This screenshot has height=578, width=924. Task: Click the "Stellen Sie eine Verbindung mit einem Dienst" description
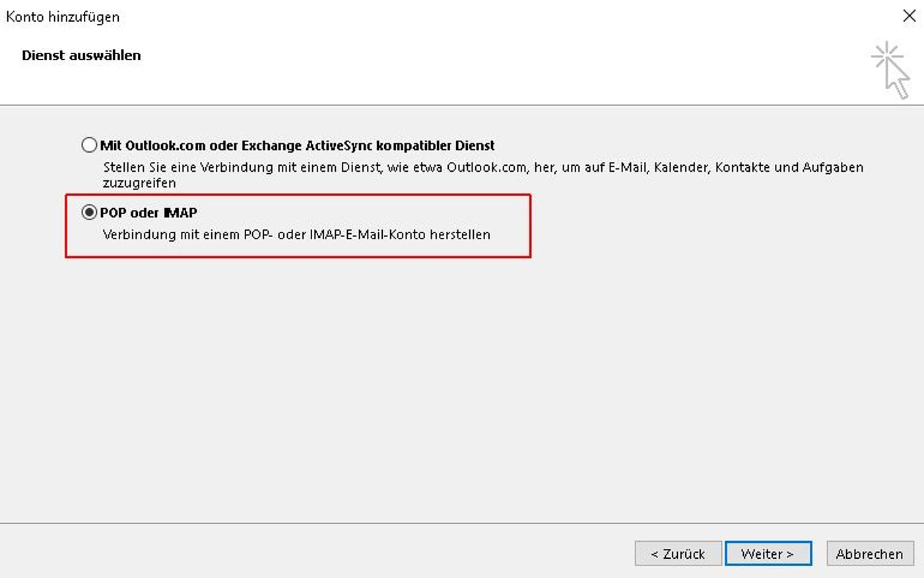242,167
